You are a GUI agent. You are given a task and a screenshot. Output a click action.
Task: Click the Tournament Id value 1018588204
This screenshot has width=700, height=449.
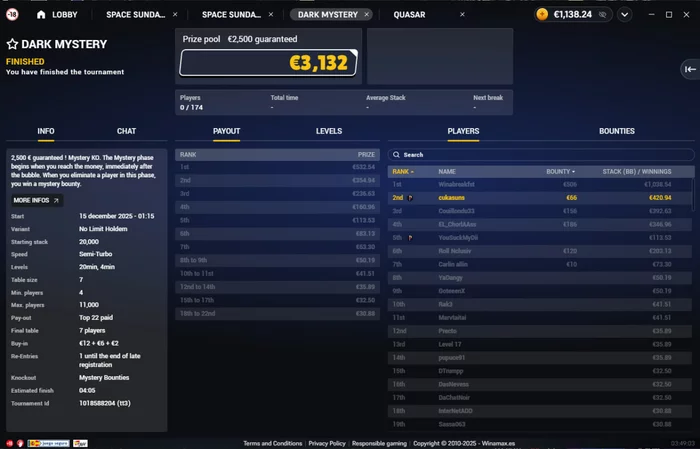(105, 403)
